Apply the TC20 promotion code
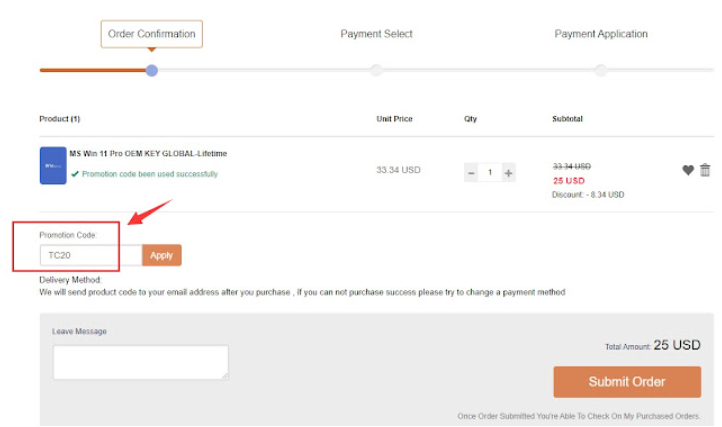The height and width of the screenshot is (427, 722). point(161,255)
